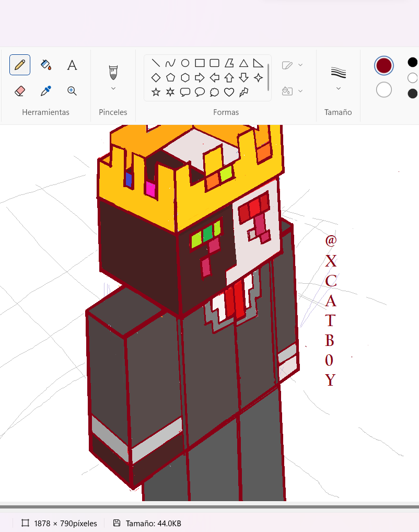This screenshot has height=532, width=419.
Task: Expand the Pinceles brushes dropdown
Action: (x=113, y=88)
